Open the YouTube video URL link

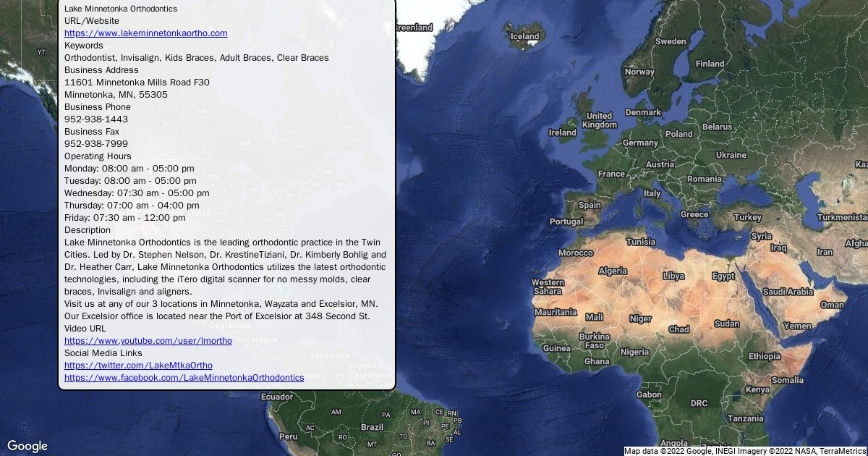point(148,341)
